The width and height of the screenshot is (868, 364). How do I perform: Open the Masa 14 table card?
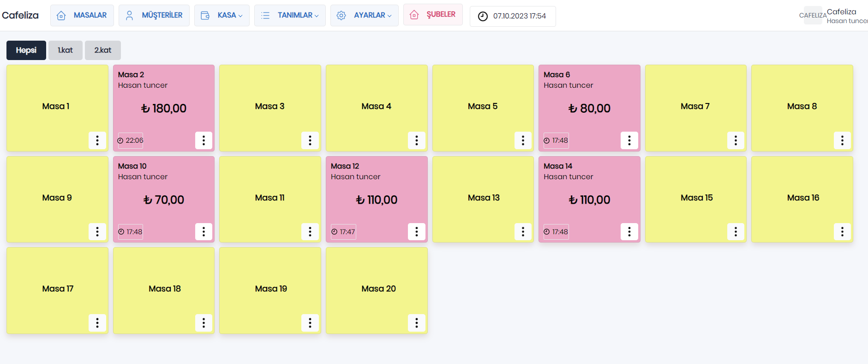click(x=589, y=199)
